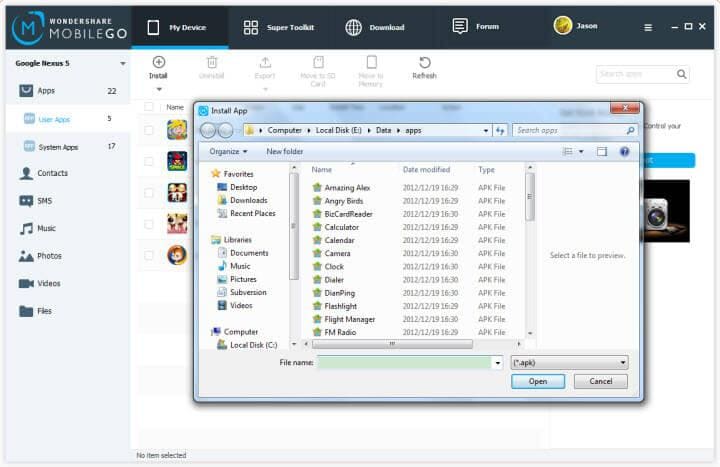Toggle the select-all checkbox beside Name
Screen dimensions: 720x467
point(149,107)
